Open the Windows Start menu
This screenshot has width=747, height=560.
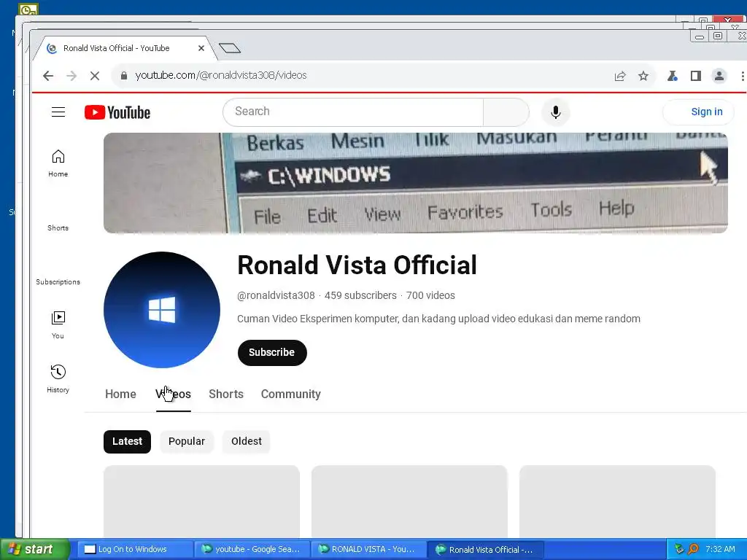pos(35,550)
